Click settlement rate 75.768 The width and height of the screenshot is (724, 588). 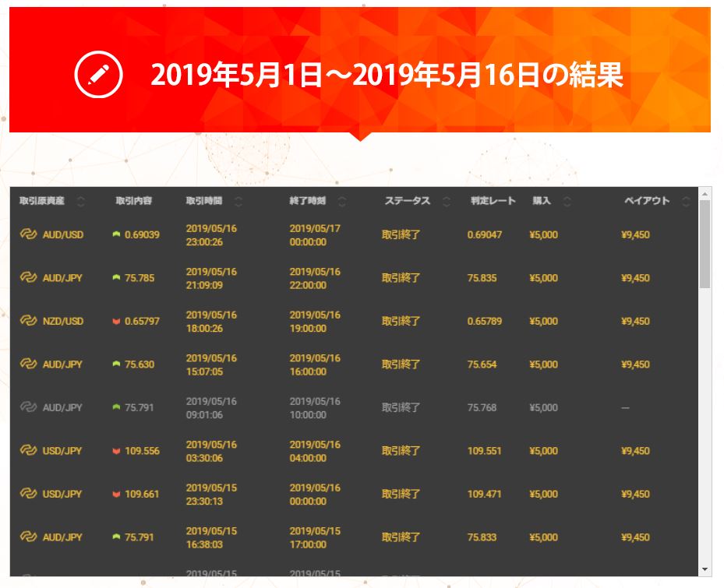[x=482, y=407]
